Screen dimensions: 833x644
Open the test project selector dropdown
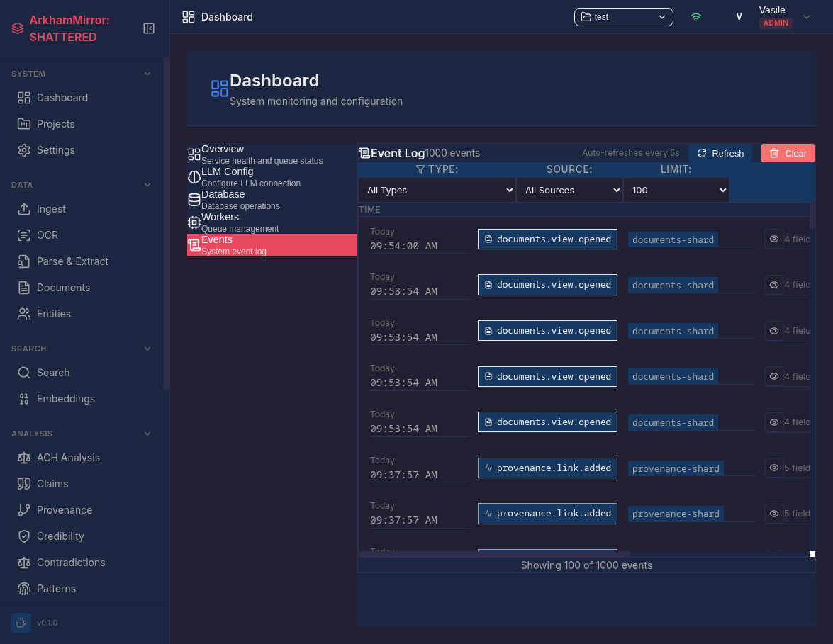pyautogui.click(x=624, y=17)
